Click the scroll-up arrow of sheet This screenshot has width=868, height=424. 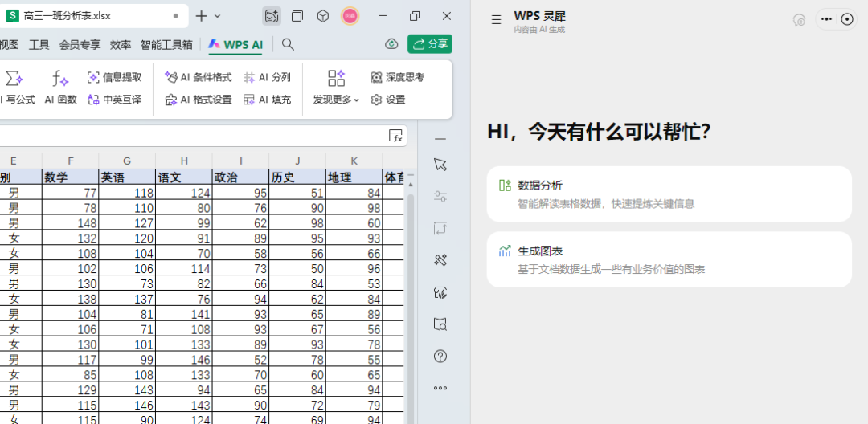(x=411, y=184)
